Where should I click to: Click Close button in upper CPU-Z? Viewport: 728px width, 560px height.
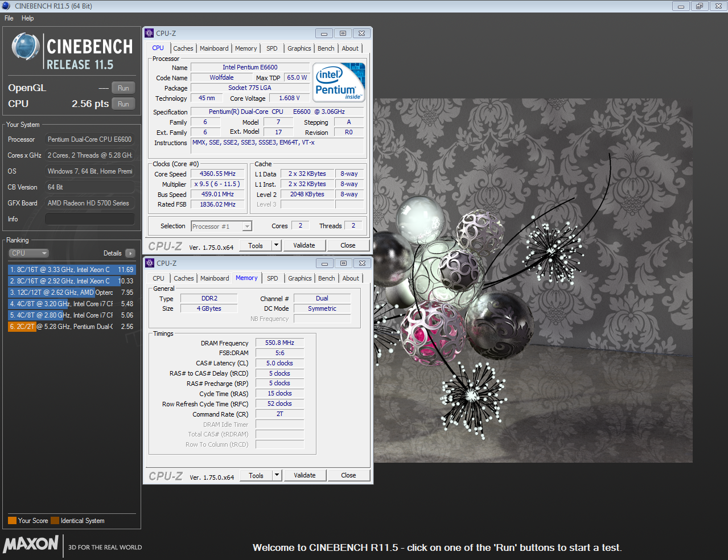pos(348,246)
